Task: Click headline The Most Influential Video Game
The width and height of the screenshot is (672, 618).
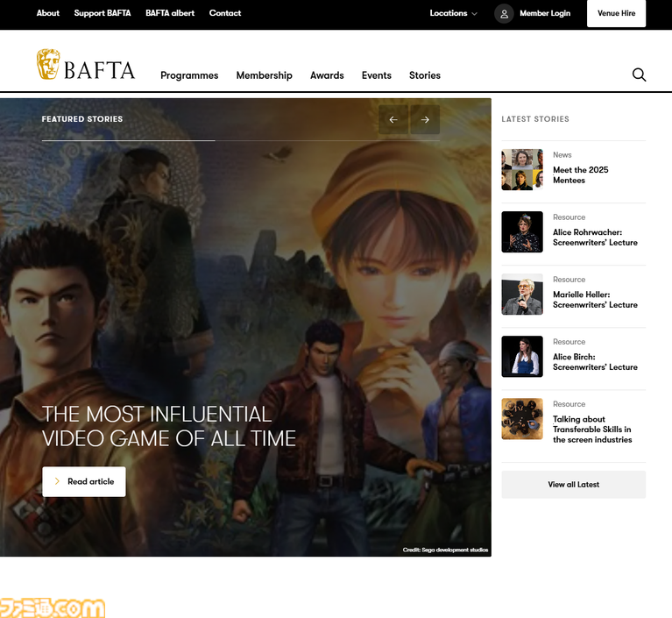Action: (169, 426)
